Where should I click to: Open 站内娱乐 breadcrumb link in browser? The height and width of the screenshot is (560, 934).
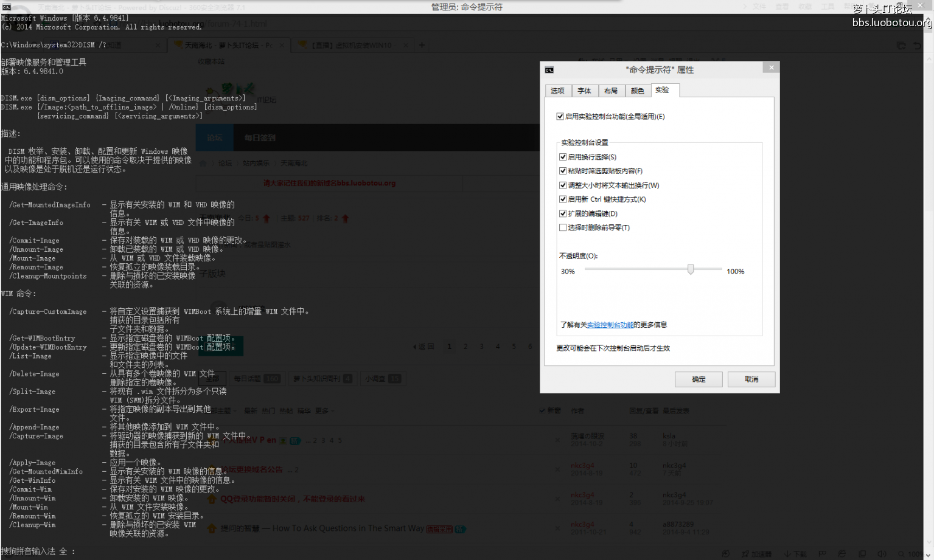[x=256, y=163]
